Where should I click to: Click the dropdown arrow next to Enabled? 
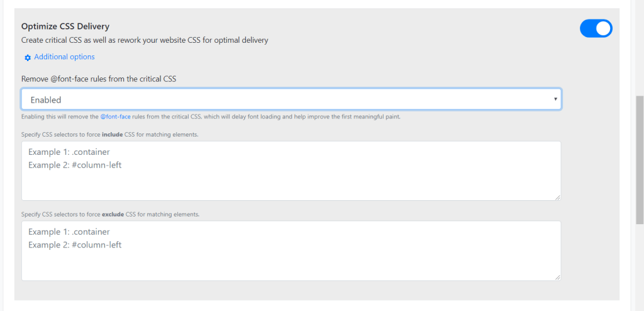(555, 99)
